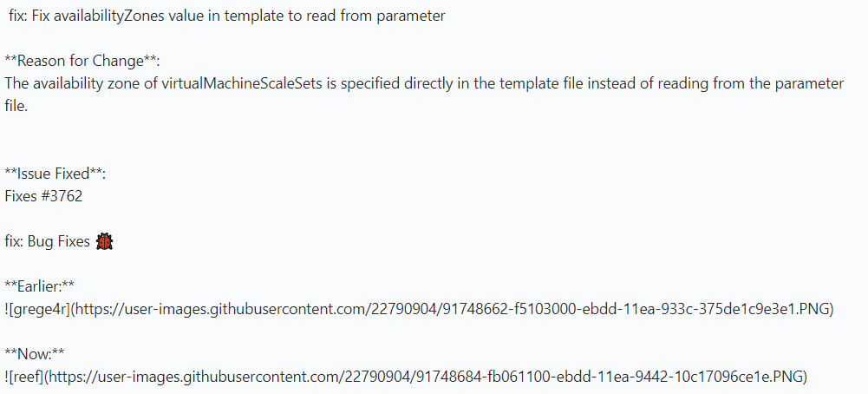Click the number #3762
Screen dimensions: 868x394
(x=62, y=196)
